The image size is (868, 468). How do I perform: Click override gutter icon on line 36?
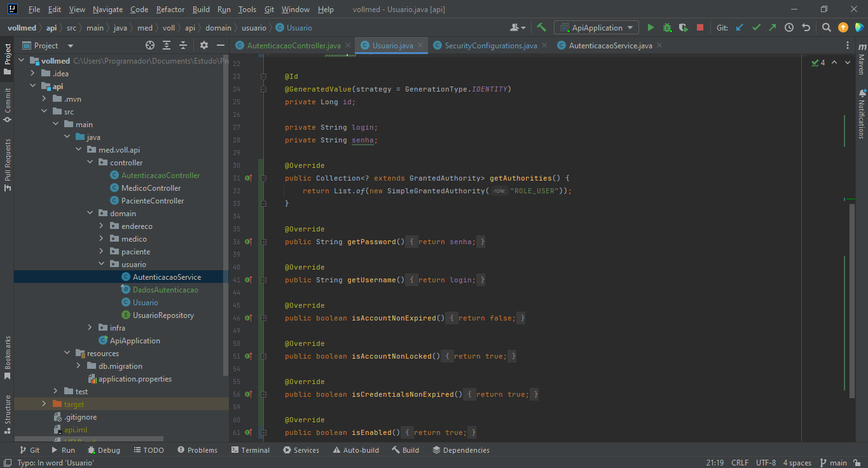point(249,242)
